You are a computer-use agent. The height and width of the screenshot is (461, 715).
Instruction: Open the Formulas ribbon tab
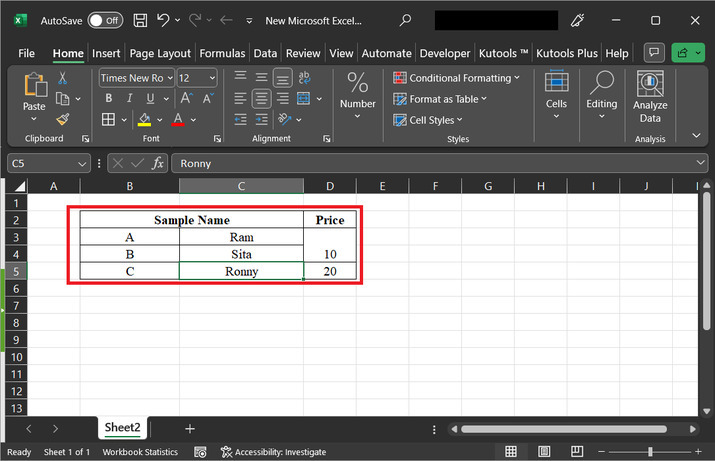click(222, 53)
